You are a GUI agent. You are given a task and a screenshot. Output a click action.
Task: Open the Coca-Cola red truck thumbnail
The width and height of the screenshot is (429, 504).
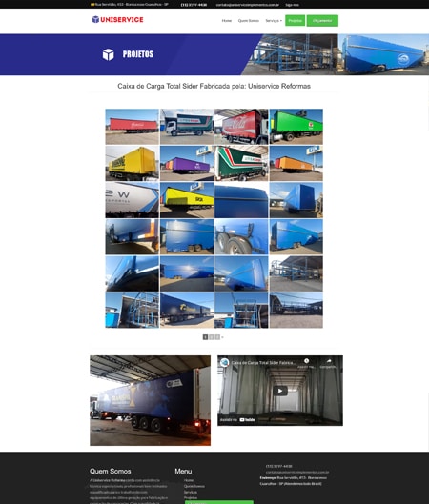[x=241, y=127]
